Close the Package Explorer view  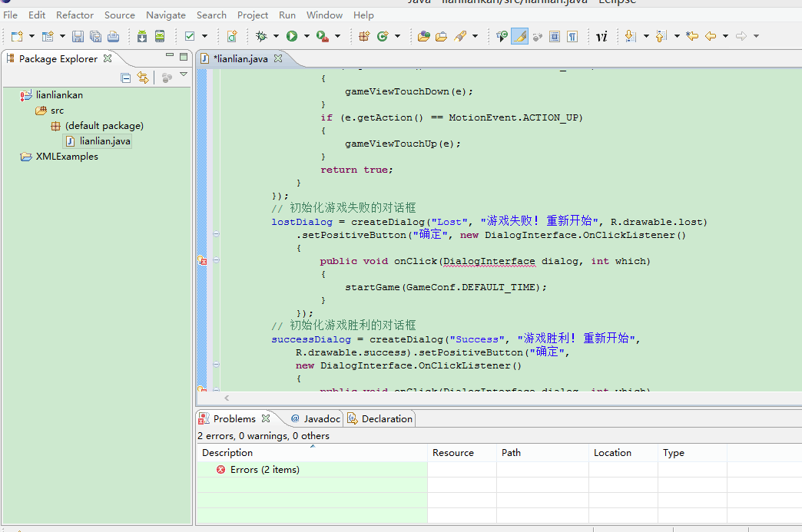click(108, 58)
